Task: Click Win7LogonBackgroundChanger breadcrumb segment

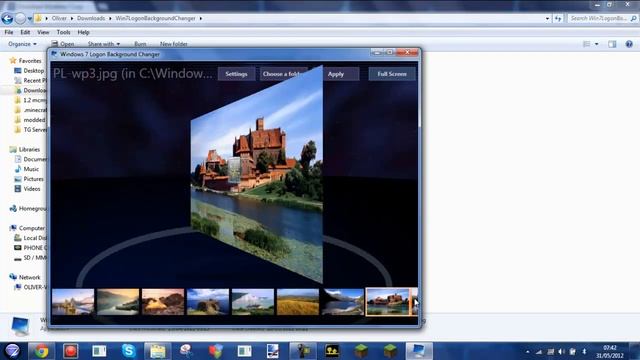Action: (155, 18)
